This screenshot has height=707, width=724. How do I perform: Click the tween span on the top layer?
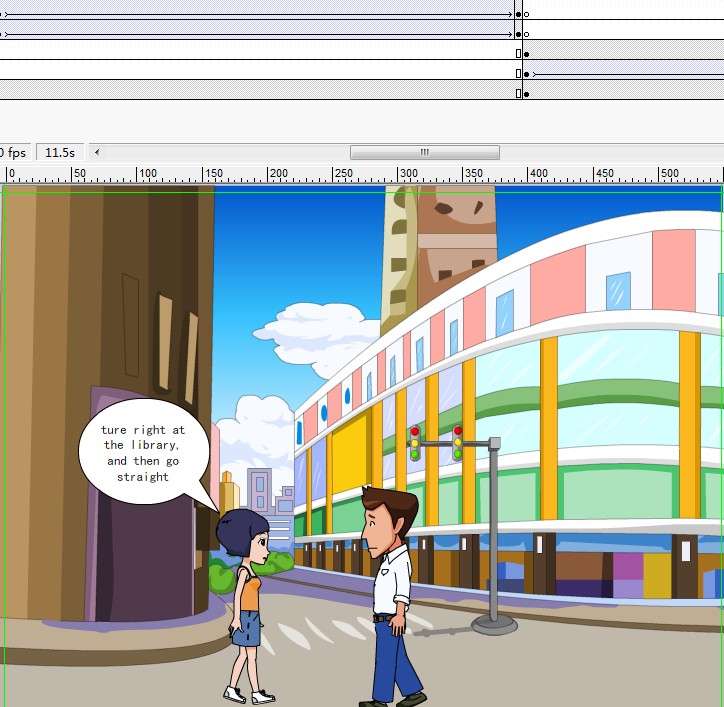(x=250, y=14)
